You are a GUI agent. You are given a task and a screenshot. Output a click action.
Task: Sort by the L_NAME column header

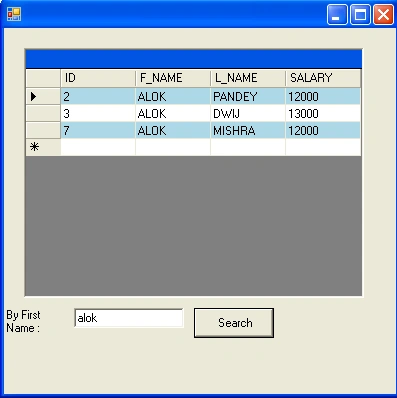point(248,78)
